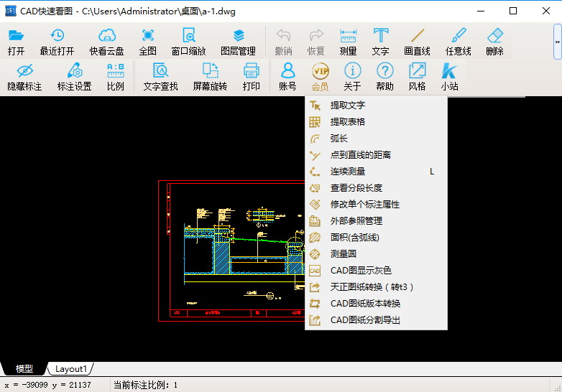Open the 小站 K icon
Image resolution: width=562 pixels, height=392 pixels.
(449, 77)
